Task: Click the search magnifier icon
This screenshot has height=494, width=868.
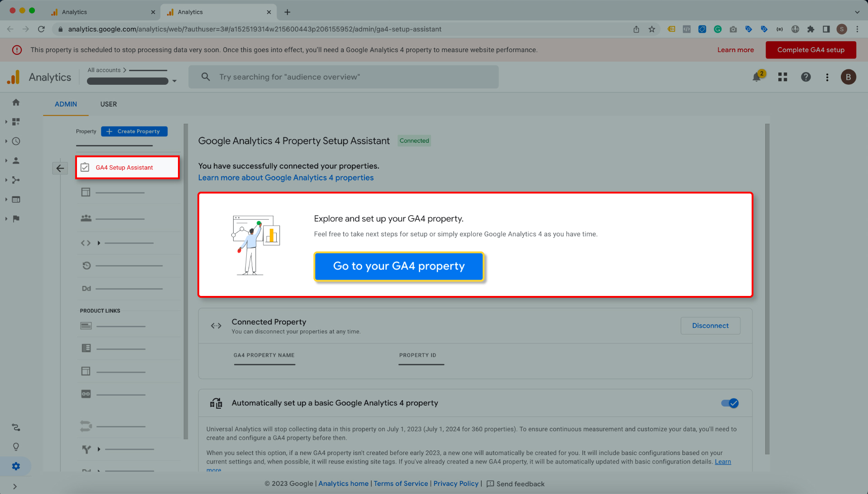Action: pyautogui.click(x=206, y=77)
